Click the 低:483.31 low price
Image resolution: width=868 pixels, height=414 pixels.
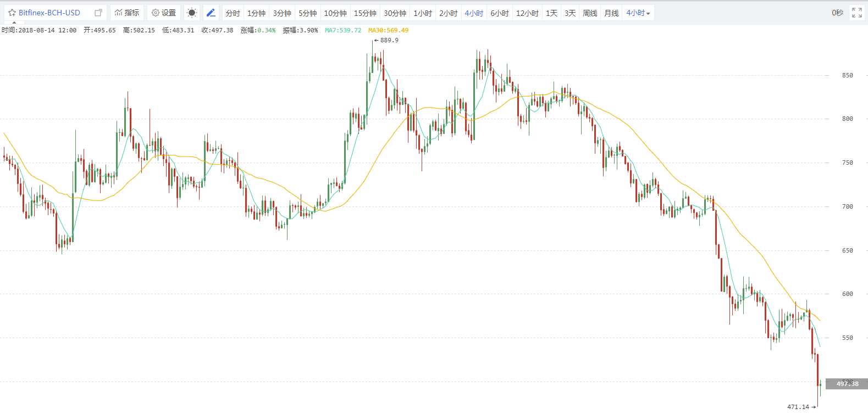point(178,30)
